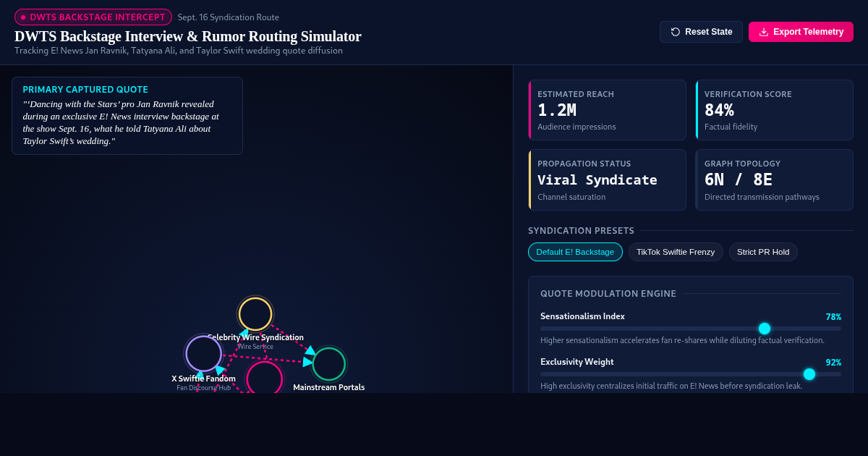Click the Export Telemetry label text

click(808, 32)
